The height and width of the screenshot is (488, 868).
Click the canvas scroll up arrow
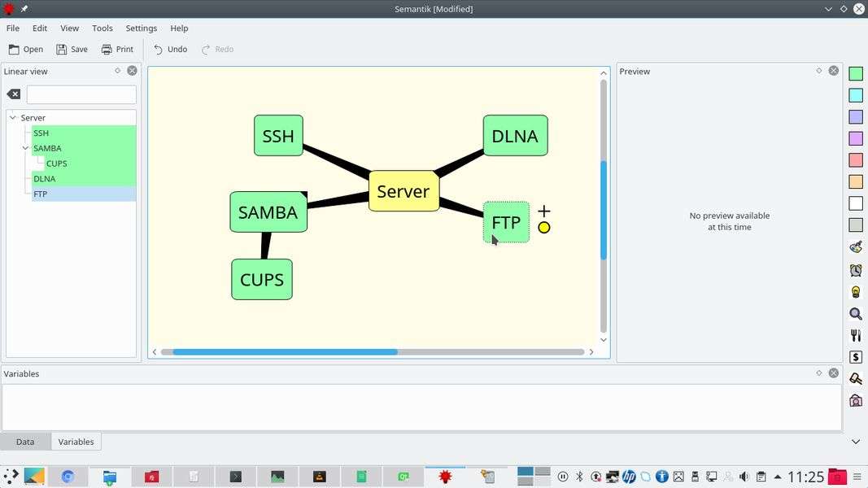(x=604, y=73)
